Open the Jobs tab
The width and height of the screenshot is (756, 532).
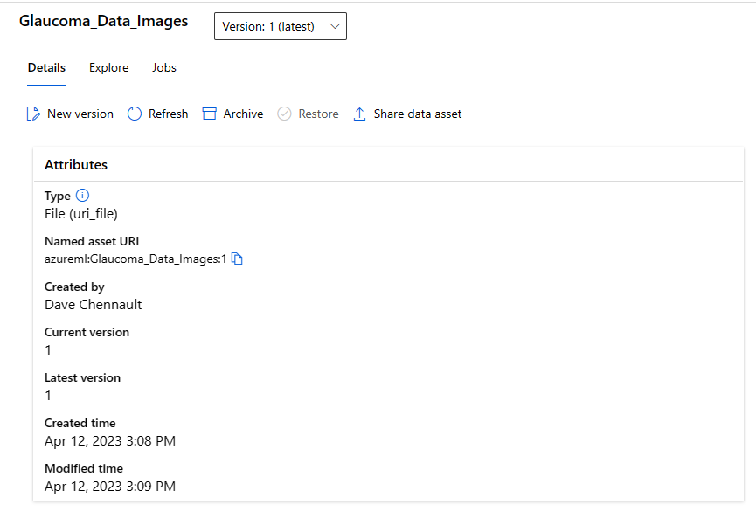click(x=163, y=67)
